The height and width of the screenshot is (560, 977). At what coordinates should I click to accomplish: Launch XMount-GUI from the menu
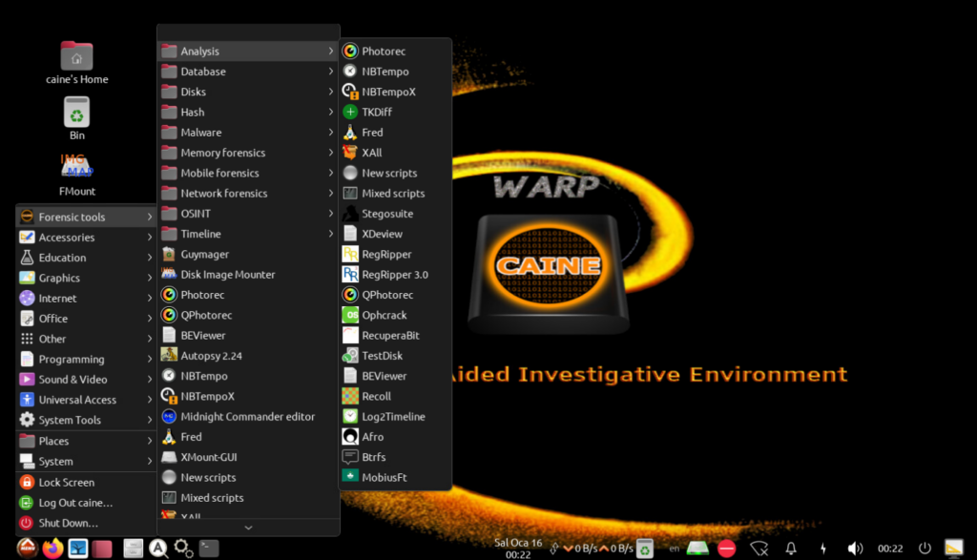[248, 457]
